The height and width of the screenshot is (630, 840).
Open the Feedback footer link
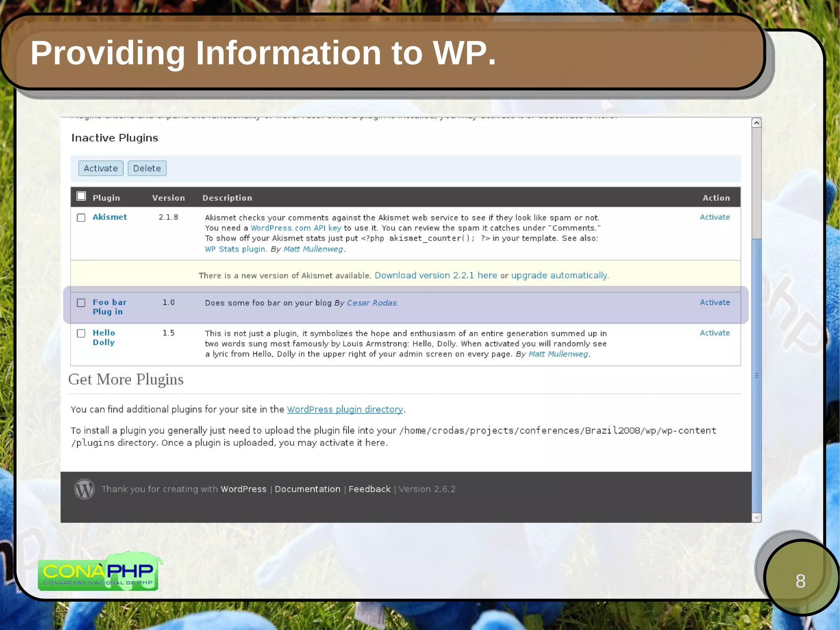click(370, 489)
